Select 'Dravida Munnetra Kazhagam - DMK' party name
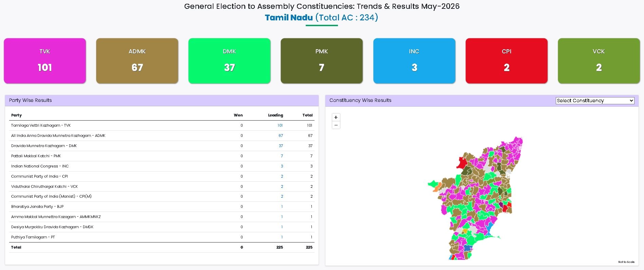The height and width of the screenshot is (270, 644). pos(44,146)
